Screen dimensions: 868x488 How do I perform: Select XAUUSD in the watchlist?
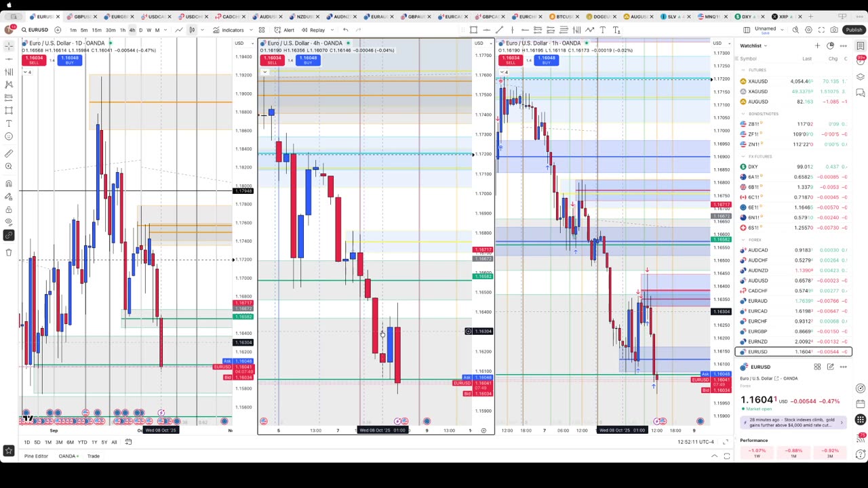pos(793,81)
